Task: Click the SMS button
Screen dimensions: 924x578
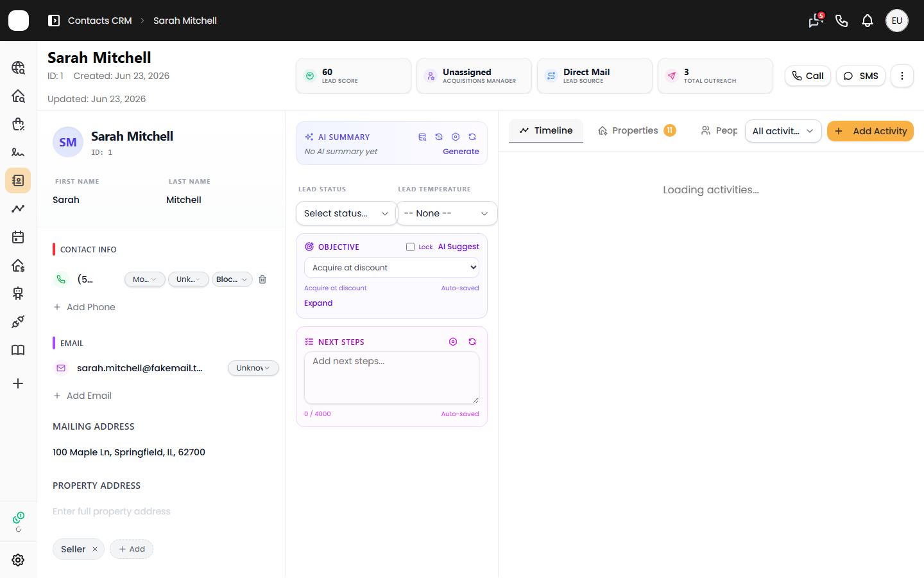Action: point(860,76)
